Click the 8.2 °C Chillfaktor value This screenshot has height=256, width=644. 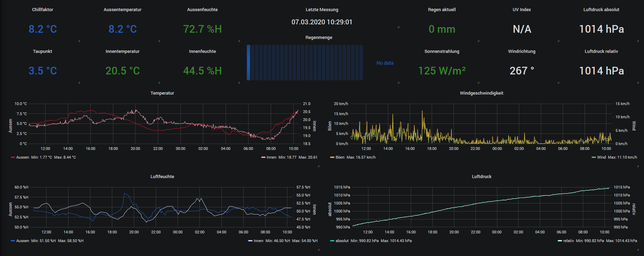click(x=43, y=29)
